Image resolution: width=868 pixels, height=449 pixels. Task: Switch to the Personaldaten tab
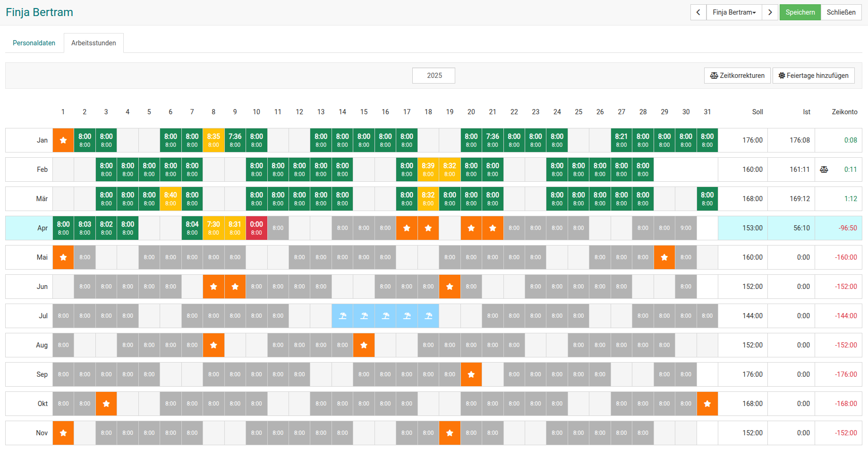pyautogui.click(x=34, y=43)
